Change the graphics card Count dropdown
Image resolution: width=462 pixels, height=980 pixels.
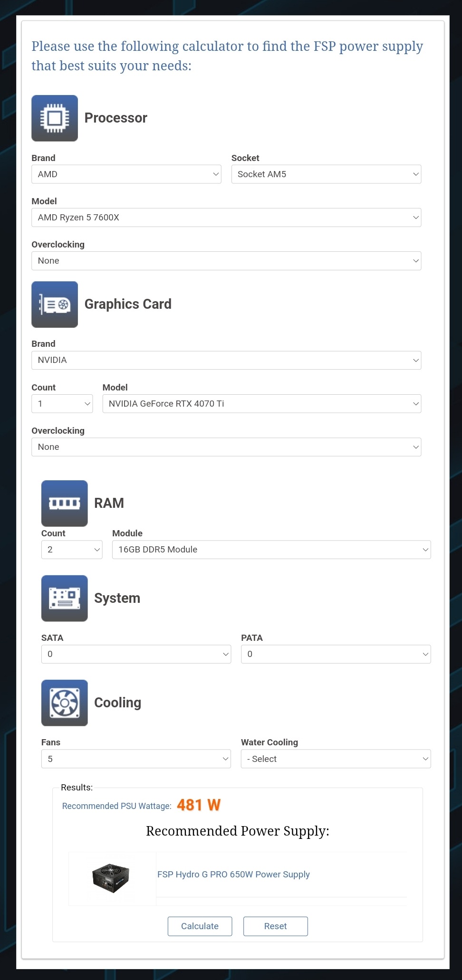62,404
